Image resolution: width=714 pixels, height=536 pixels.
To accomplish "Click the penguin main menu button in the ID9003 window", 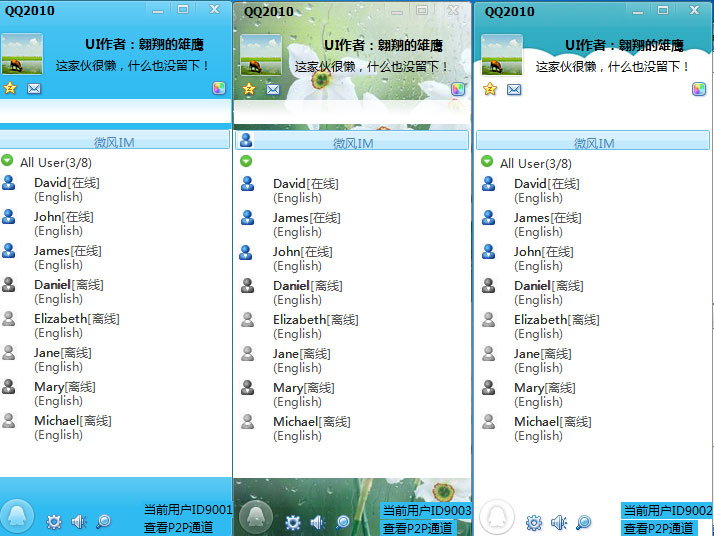I will click(x=256, y=517).
